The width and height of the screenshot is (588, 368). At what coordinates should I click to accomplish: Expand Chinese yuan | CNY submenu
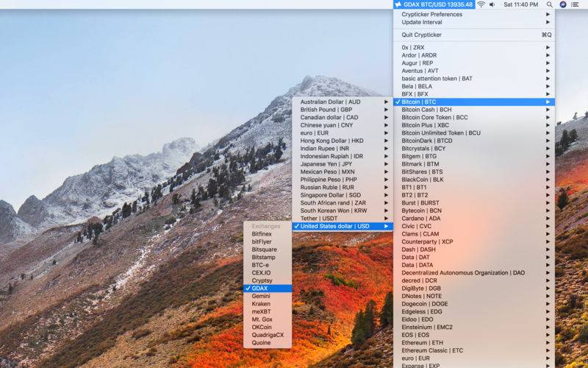point(343,125)
